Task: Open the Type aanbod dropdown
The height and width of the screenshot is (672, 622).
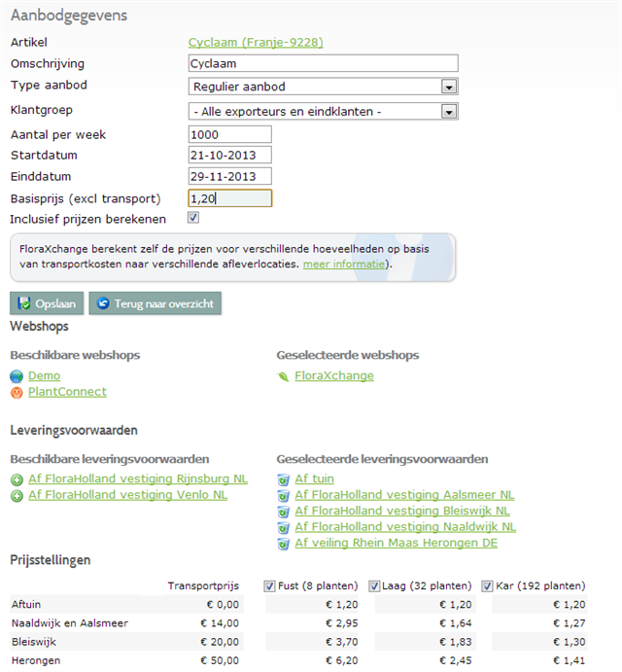Action: (x=448, y=87)
